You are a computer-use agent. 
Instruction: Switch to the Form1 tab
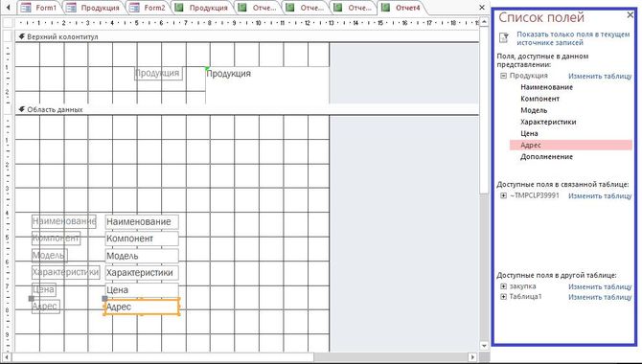pyautogui.click(x=39, y=8)
